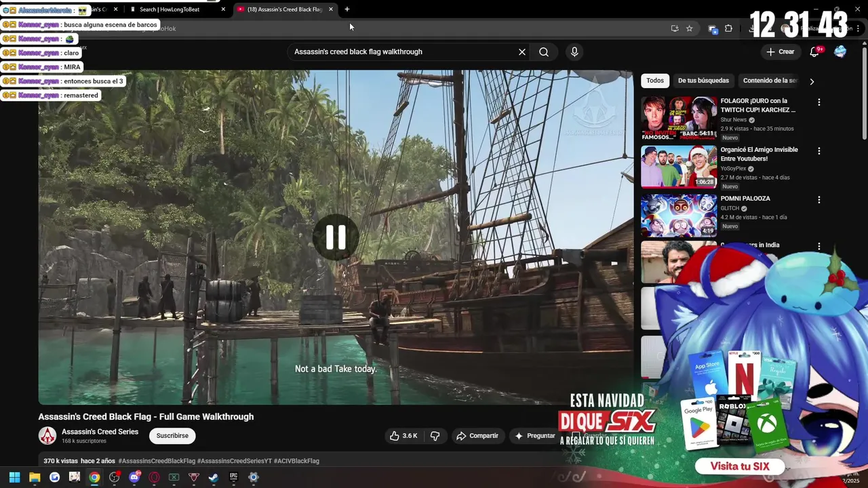Click the page scrollbar up arrow
Viewport: 868px width, 488px height.
pos(865,43)
